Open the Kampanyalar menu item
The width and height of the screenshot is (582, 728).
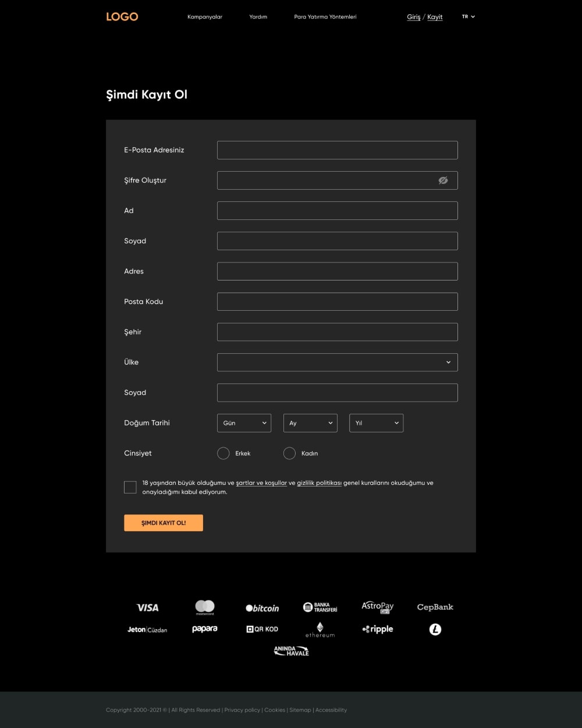[x=205, y=17]
